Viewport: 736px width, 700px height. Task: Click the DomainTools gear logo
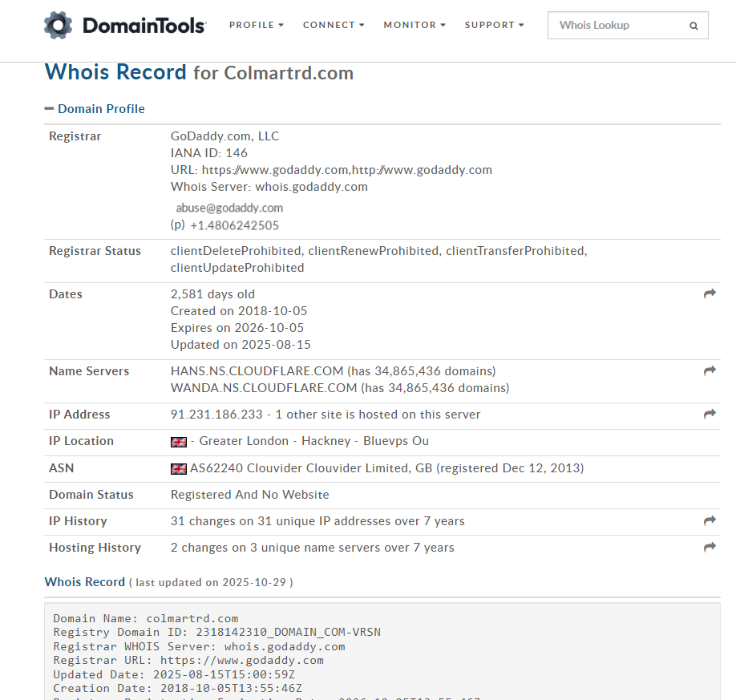59,26
